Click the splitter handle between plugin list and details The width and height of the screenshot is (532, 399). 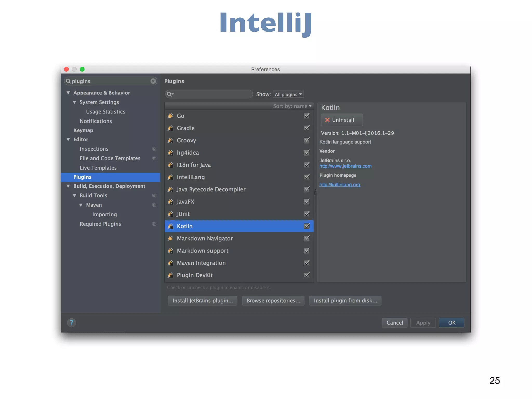(315, 192)
